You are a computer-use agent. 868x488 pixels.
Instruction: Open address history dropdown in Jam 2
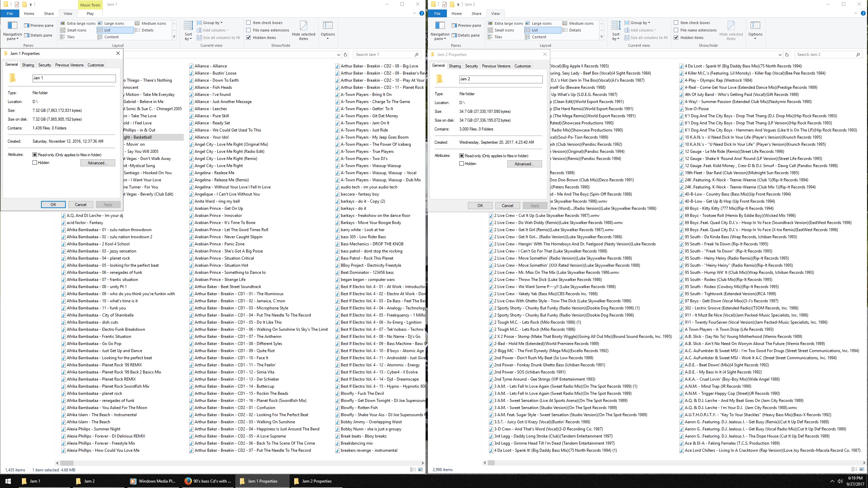tap(780, 55)
